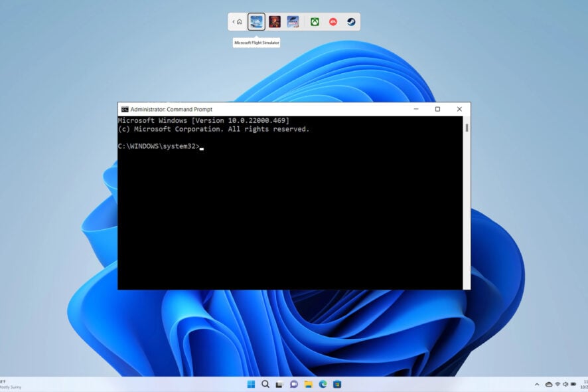Open Windows Search from the taskbar
This screenshot has height=392, width=588.
[265, 384]
